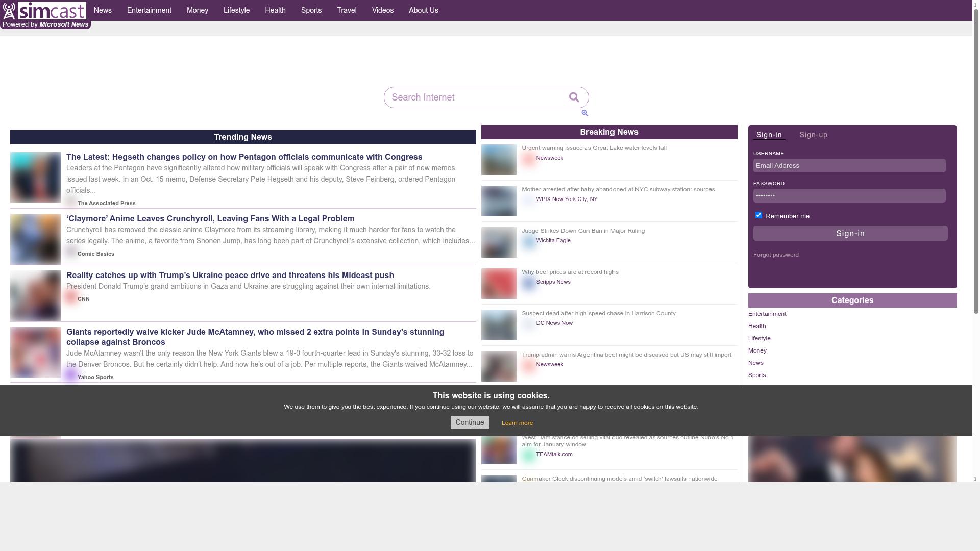The height and width of the screenshot is (551, 980).
Task: Click the search magnifier icon
Action: point(574,97)
